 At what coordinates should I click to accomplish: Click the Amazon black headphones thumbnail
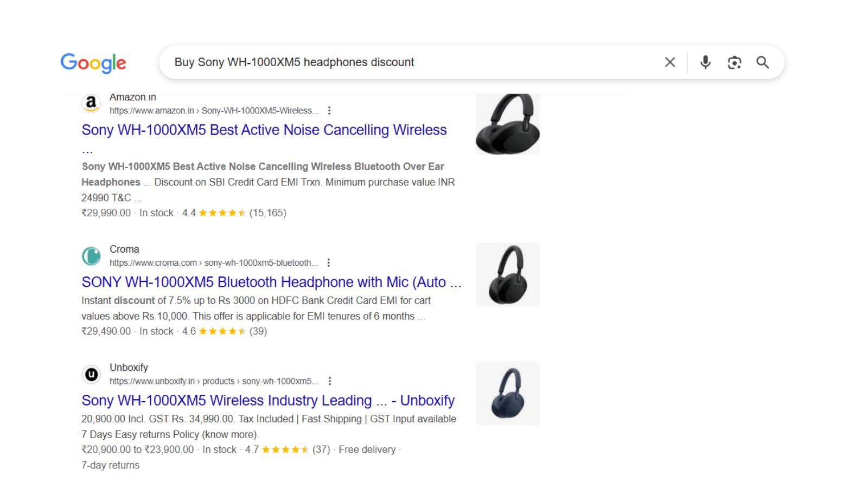(x=508, y=124)
